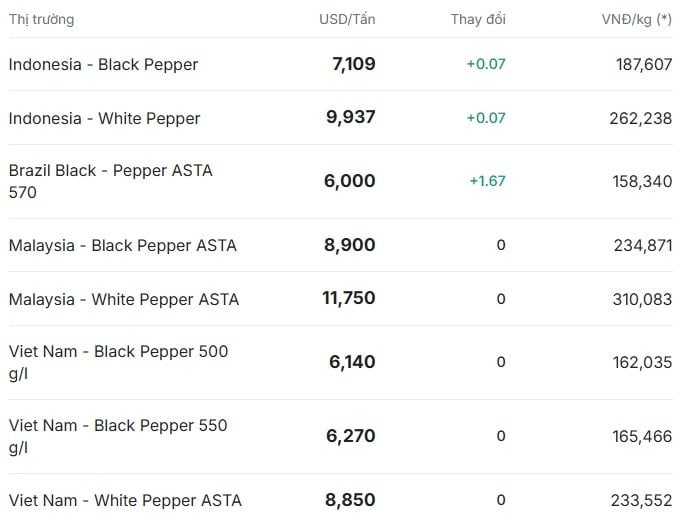Screen dimensions: 682x521
Task: Click the 310,083 VNĐ/kg value
Action: [642, 299]
